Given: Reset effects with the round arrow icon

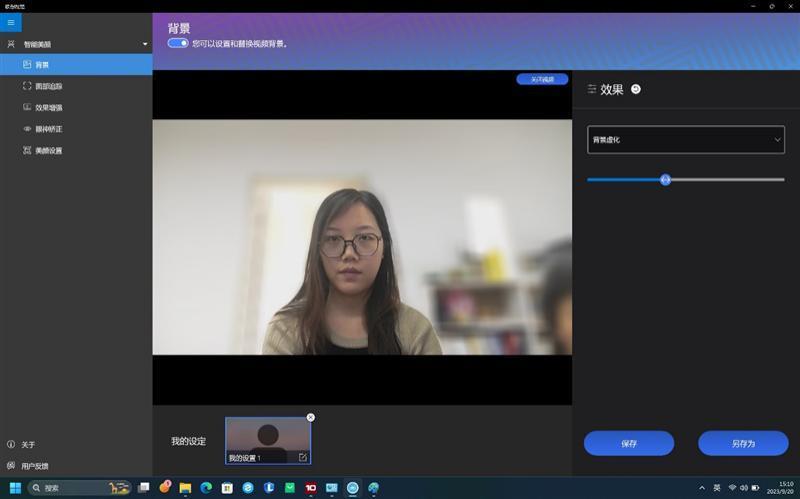Looking at the screenshot, I should pos(636,89).
